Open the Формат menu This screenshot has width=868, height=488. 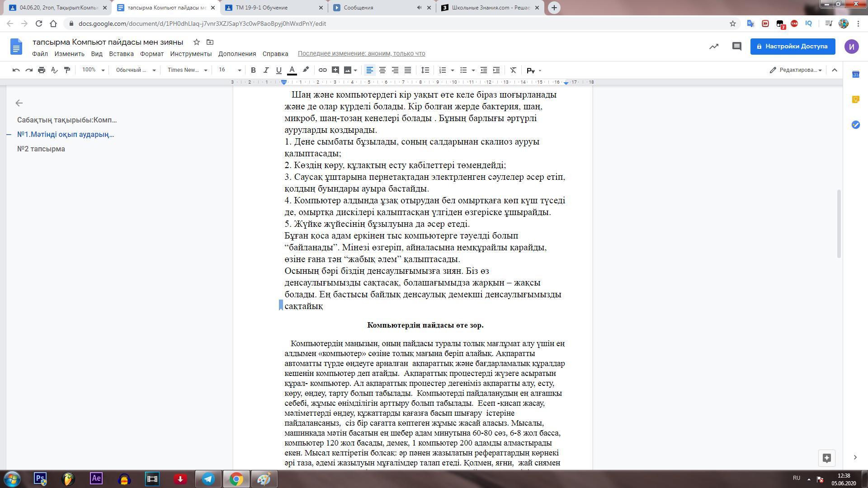click(x=151, y=54)
